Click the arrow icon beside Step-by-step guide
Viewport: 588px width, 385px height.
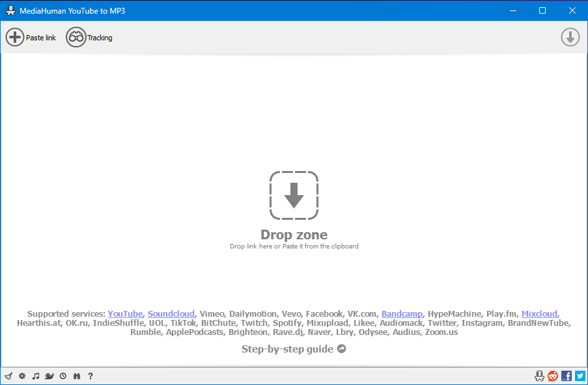point(342,349)
